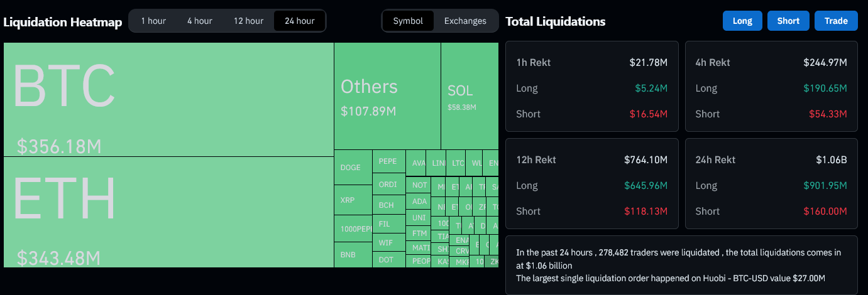The height and width of the screenshot is (295, 868).
Task: Click the SOL liquidation tile
Action: [x=470, y=96]
